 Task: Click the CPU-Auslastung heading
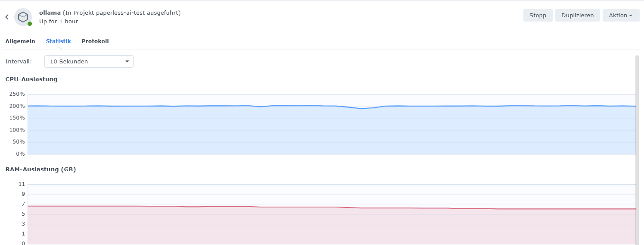(31, 79)
